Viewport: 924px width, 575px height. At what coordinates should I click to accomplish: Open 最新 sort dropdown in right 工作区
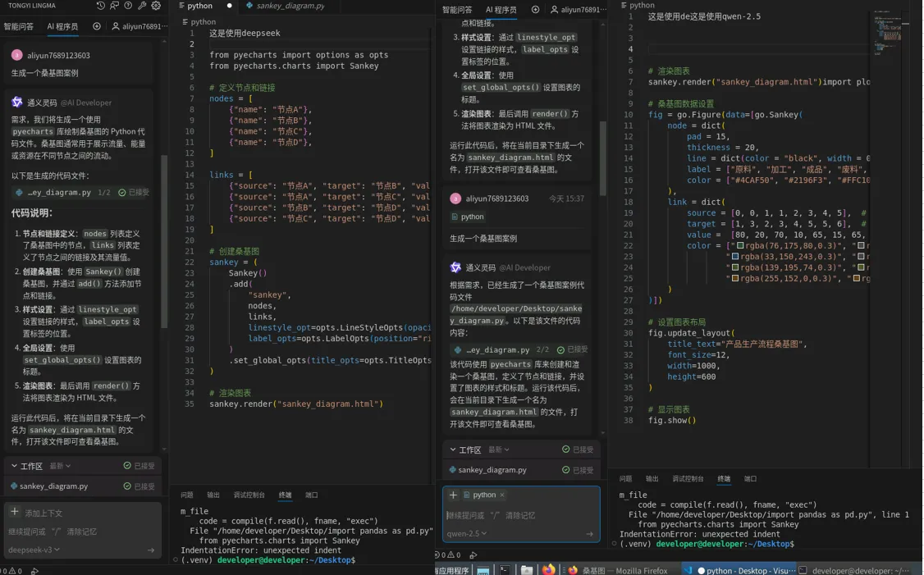point(499,449)
